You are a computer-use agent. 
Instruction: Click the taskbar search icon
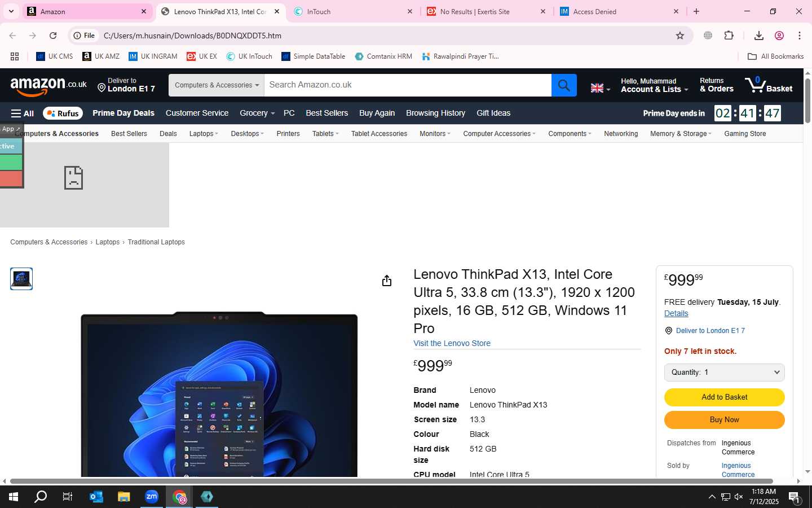(x=41, y=497)
